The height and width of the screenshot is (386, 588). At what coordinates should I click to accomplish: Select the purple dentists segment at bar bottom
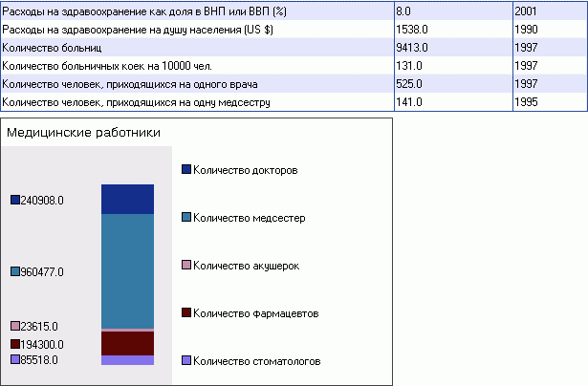pyautogui.click(x=127, y=360)
